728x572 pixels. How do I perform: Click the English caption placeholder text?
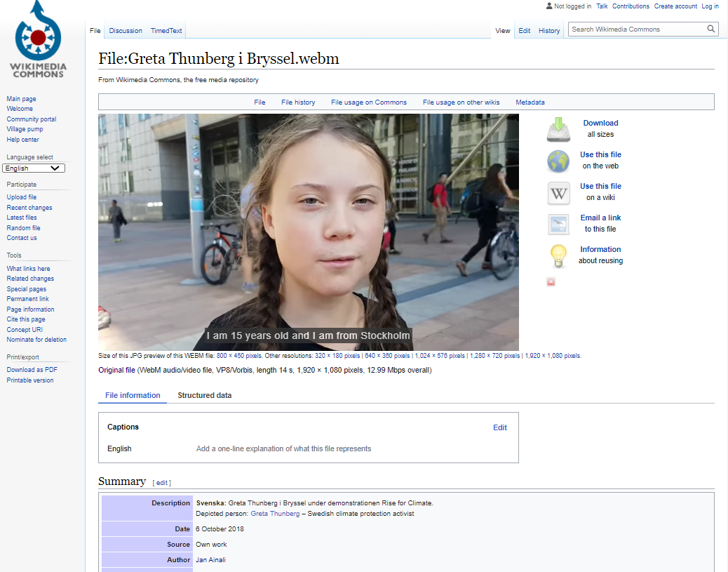pos(283,449)
